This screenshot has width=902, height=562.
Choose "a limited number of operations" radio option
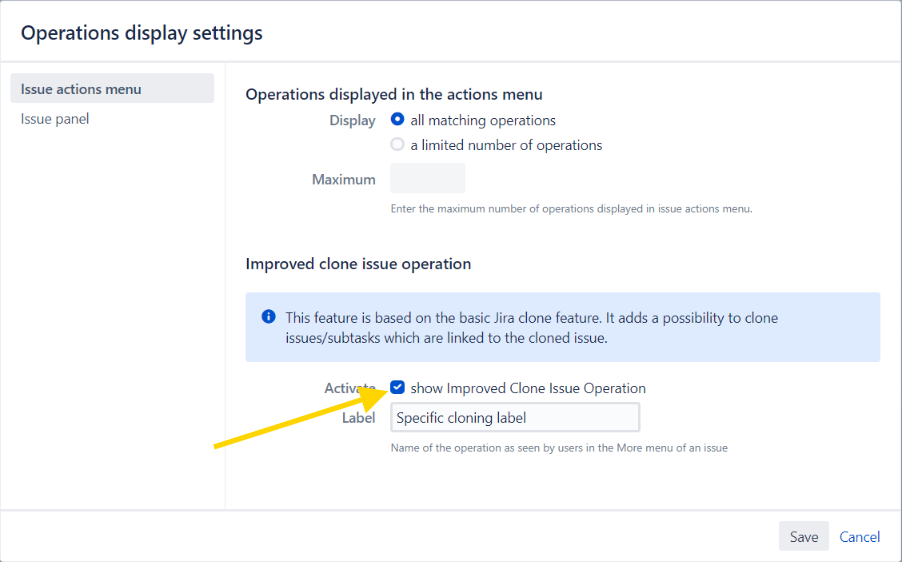click(x=398, y=145)
